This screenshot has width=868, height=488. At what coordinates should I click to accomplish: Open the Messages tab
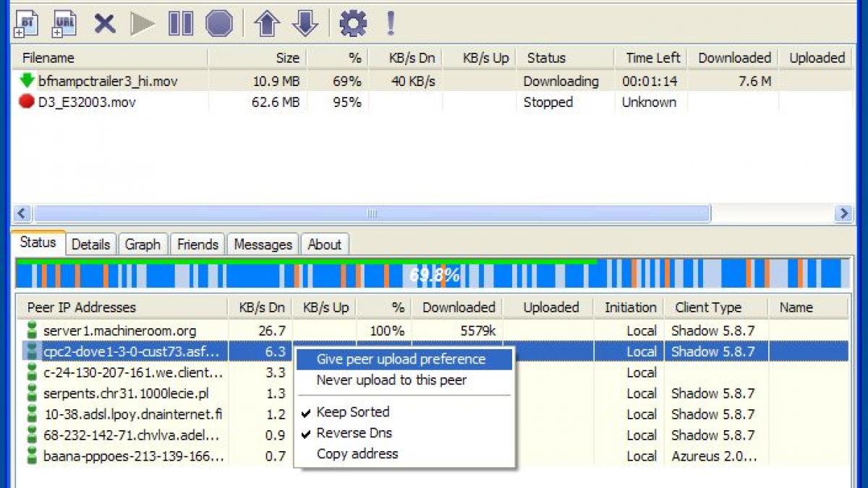click(x=263, y=244)
